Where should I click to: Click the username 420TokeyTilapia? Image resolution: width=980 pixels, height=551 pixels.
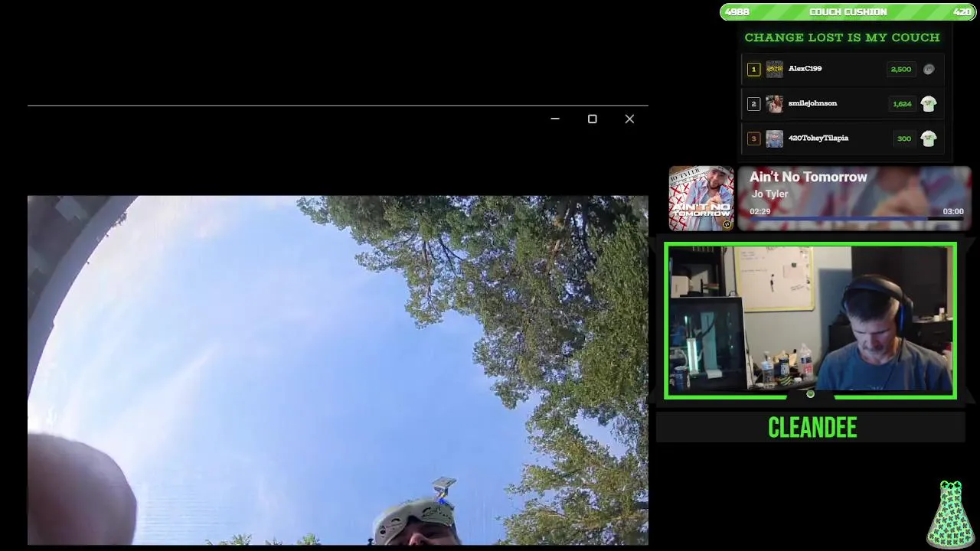tap(818, 139)
